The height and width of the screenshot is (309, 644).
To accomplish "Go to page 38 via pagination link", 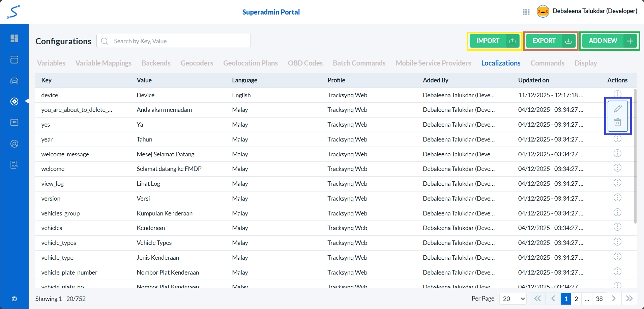I will (599, 299).
